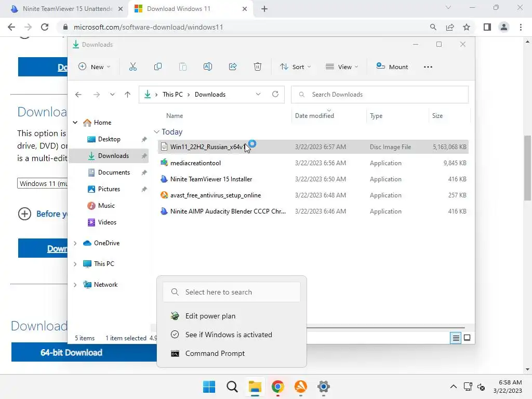The width and height of the screenshot is (532, 399).
Task: Choose Edit power plan suggestion
Action: click(x=232, y=316)
